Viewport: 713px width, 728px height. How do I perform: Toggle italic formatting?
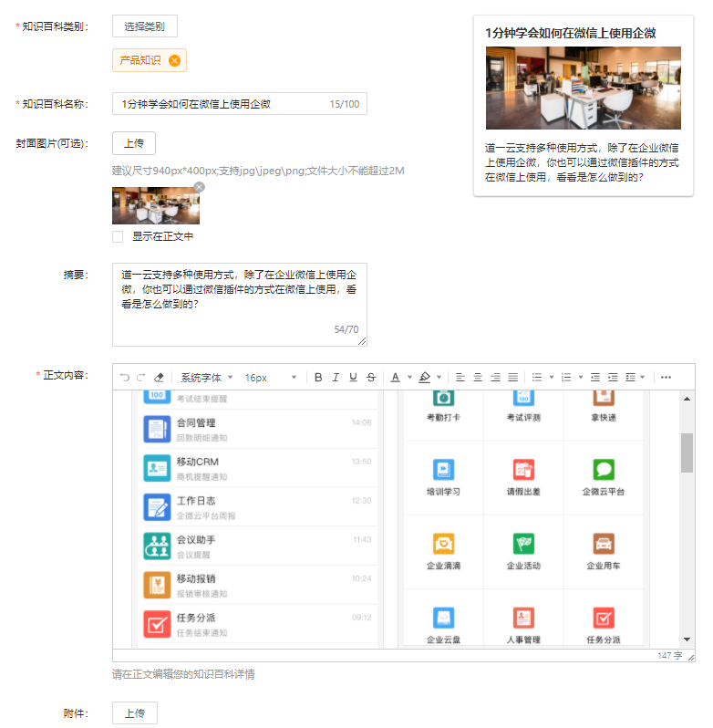[x=336, y=378]
